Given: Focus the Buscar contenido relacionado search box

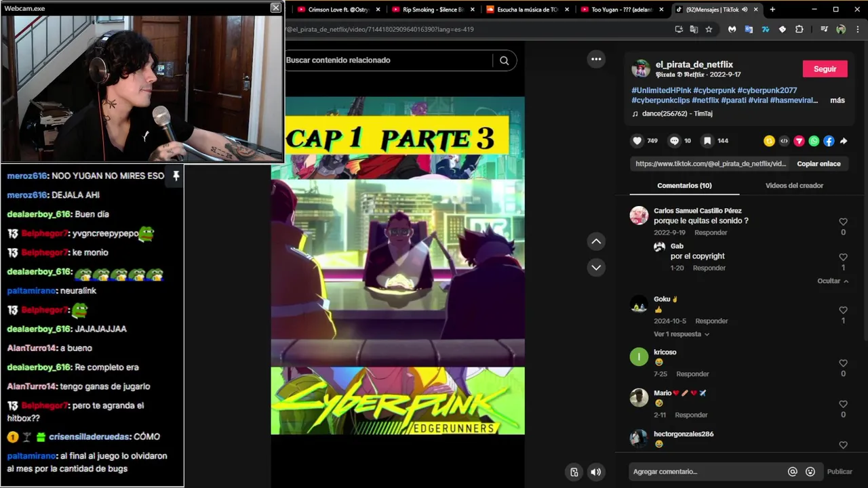Looking at the screenshot, I should click(388, 60).
